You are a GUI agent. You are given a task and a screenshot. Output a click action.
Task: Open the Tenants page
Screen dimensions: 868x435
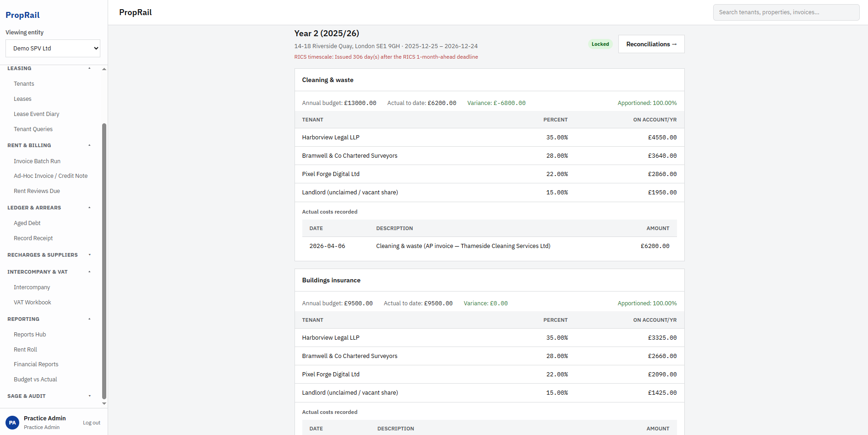click(24, 84)
